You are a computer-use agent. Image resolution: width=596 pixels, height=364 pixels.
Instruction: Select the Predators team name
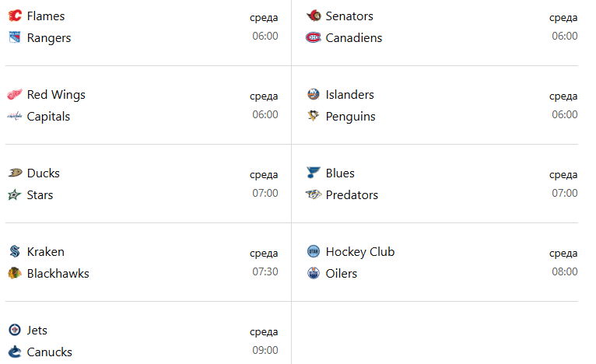(x=352, y=195)
